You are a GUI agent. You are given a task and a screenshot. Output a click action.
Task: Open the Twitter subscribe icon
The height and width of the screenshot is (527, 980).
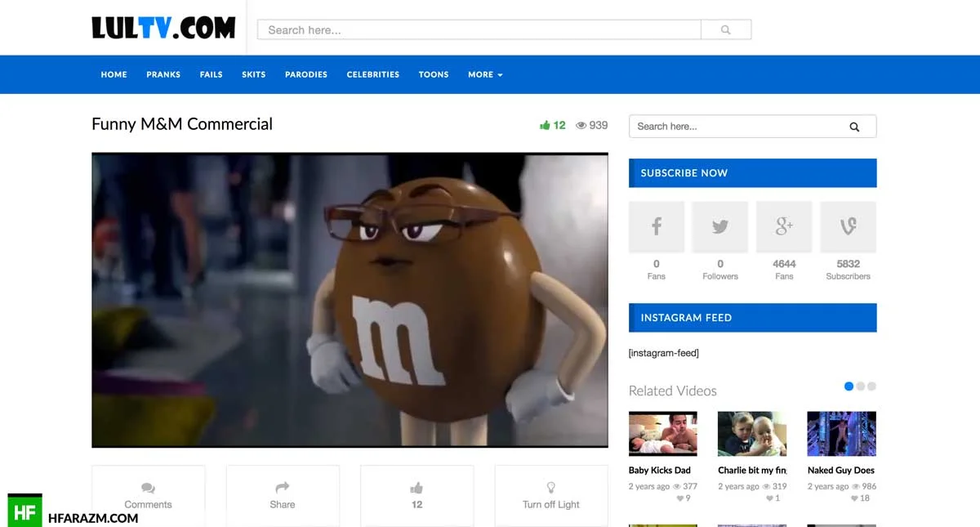click(x=720, y=226)
